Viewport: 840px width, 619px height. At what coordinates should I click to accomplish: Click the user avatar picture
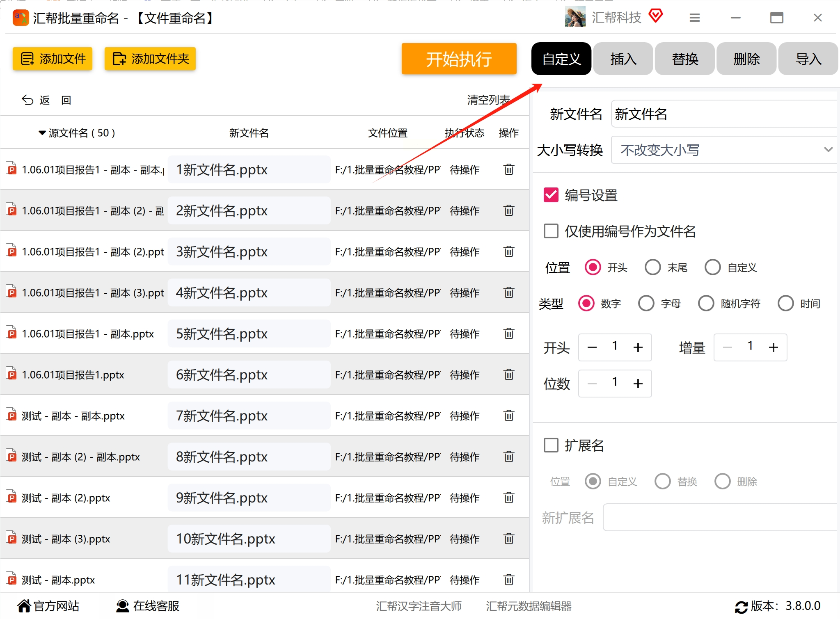[x=575, y=18]
